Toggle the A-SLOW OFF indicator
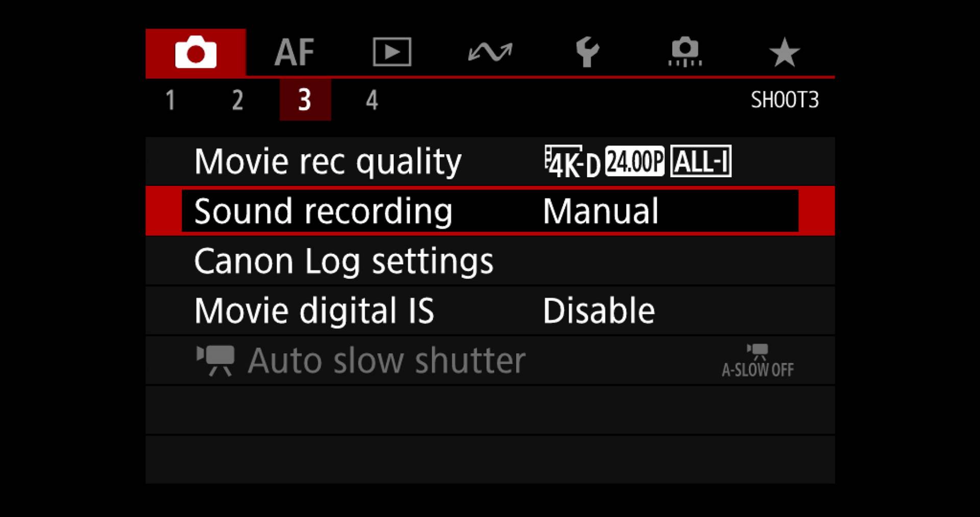 757,361
